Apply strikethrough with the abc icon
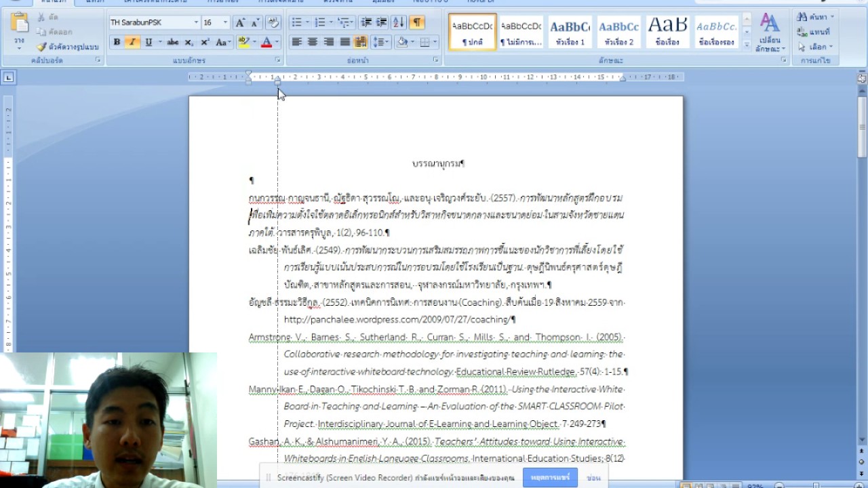The width and height of the screenshot is (868, 488). (x=173, y=42)
